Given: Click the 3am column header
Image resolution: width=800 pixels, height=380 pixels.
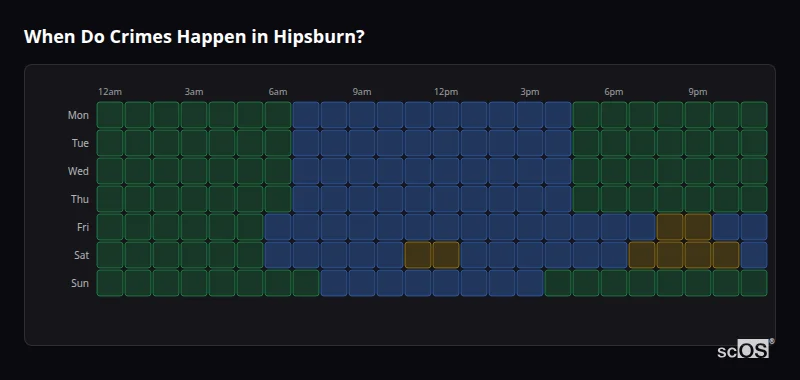Looking at the screenshot, I should [x=194, y=92].
